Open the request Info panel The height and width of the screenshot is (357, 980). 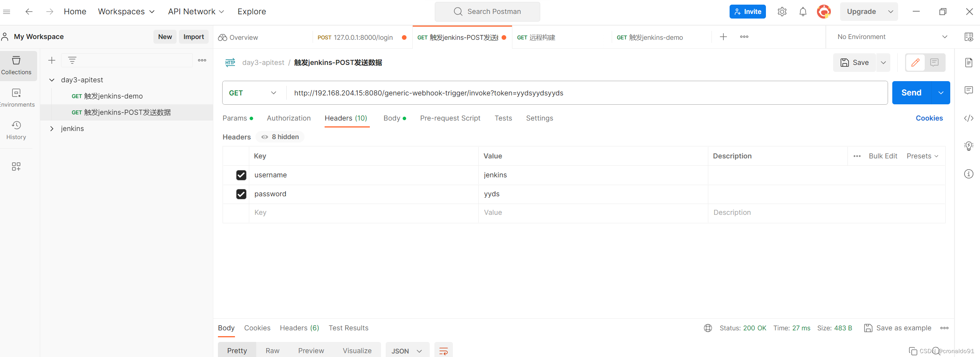tap(969, 174)
